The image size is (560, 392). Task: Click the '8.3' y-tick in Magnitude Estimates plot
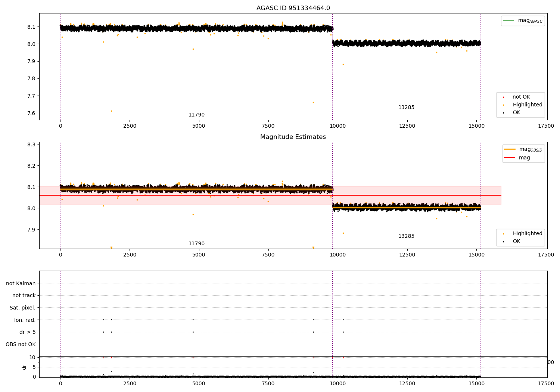click(x=32, y=144)
